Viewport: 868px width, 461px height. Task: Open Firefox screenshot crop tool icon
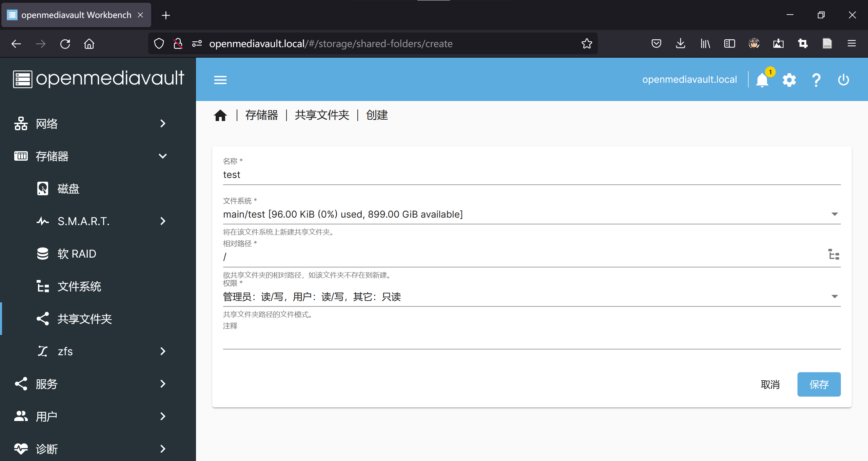click(803, 44)
